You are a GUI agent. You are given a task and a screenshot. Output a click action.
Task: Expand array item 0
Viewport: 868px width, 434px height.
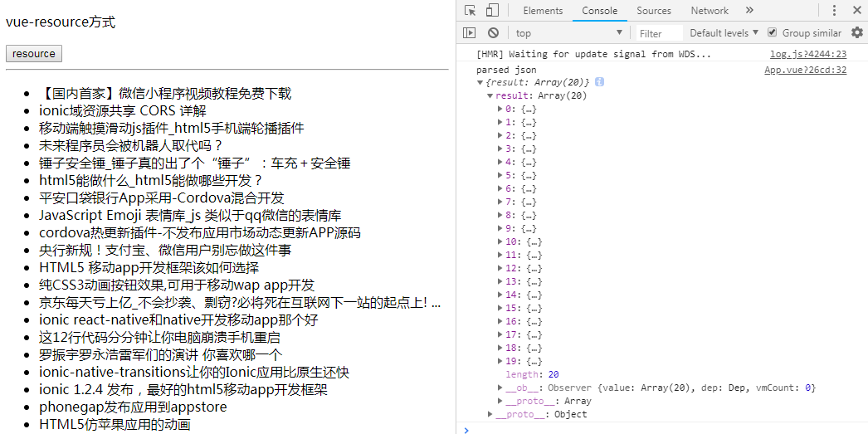coord(500,109)
